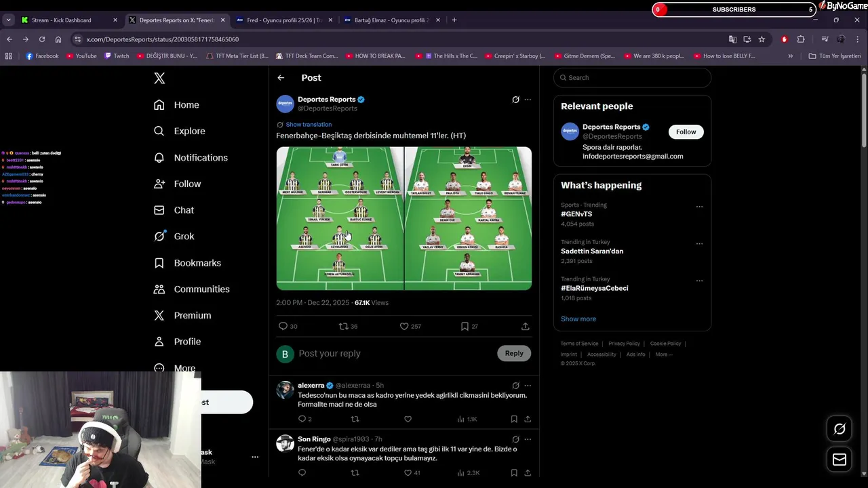Bookmark this page with star icon

click(762, 39)
